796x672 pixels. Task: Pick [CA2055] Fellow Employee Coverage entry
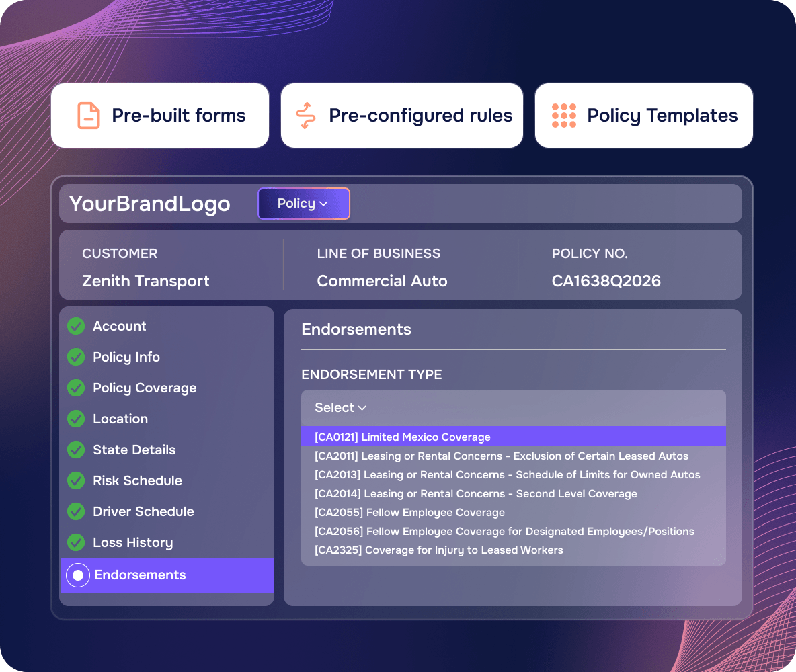coord(409,512)
